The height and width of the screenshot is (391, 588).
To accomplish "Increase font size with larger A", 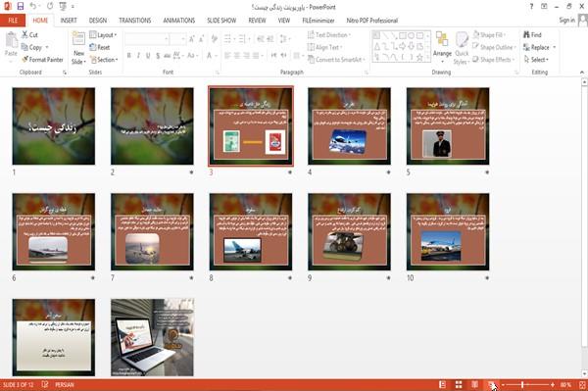I will 192,39.
